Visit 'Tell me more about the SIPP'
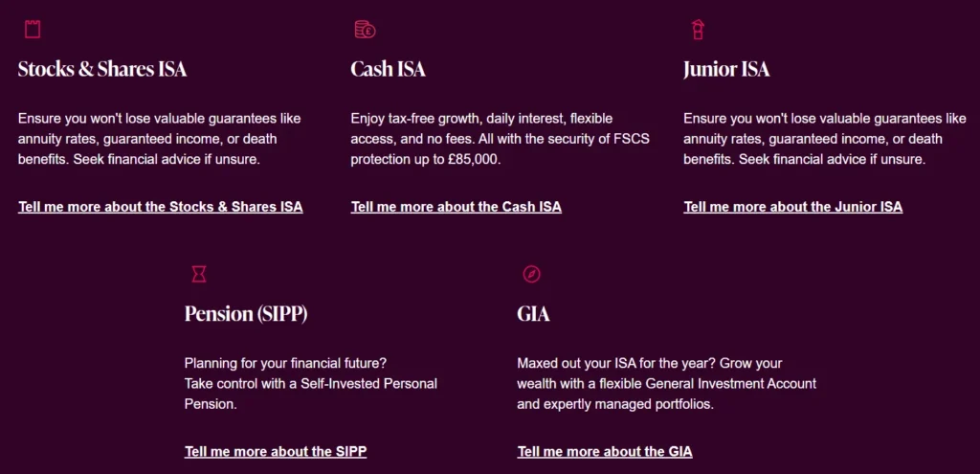Viewport: 980px width, 474px height. [275, 452]
